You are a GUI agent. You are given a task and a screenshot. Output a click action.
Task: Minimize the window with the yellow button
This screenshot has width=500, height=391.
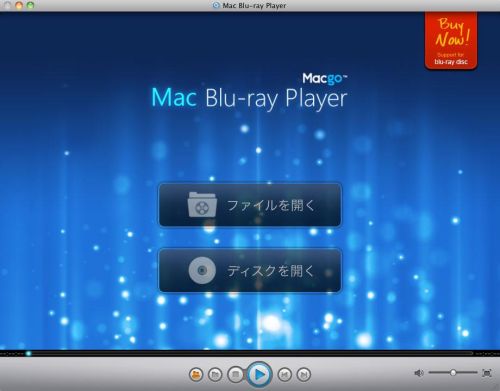(19, 5)
